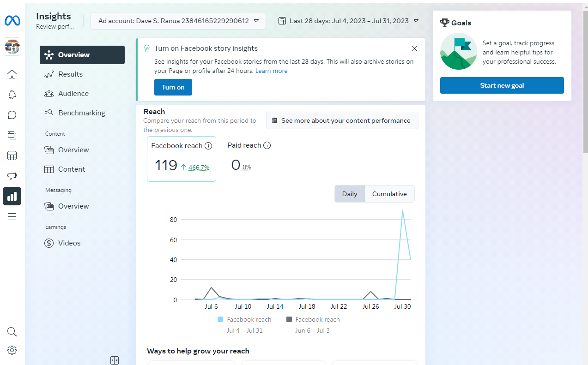
Task: Open the All tools hamburger menu
Action: pyautogui.click(x=12, y=216)
